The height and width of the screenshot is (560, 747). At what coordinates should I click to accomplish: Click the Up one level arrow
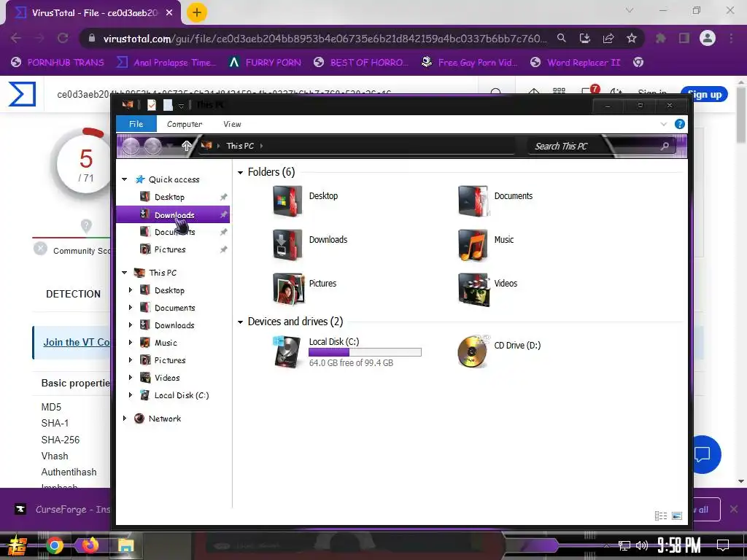pyautogui.click(x=186, y=146)
